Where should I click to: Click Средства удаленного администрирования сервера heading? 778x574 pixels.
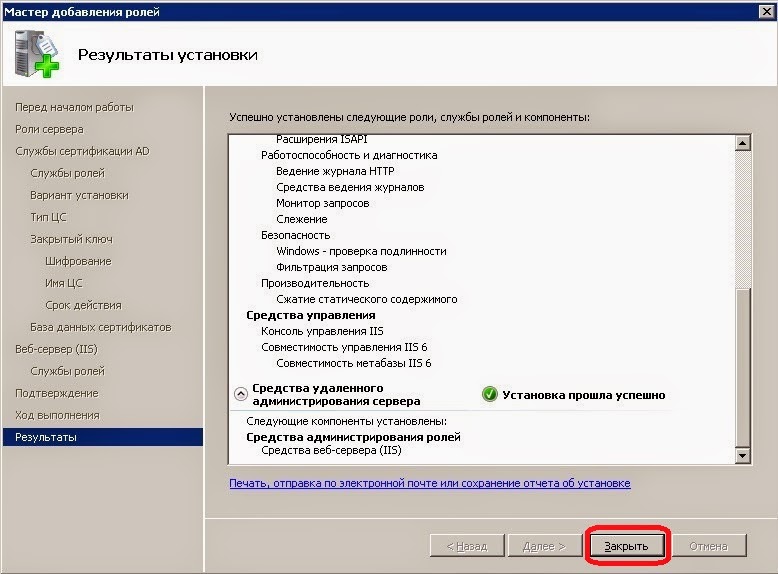(x=336, y=394)
